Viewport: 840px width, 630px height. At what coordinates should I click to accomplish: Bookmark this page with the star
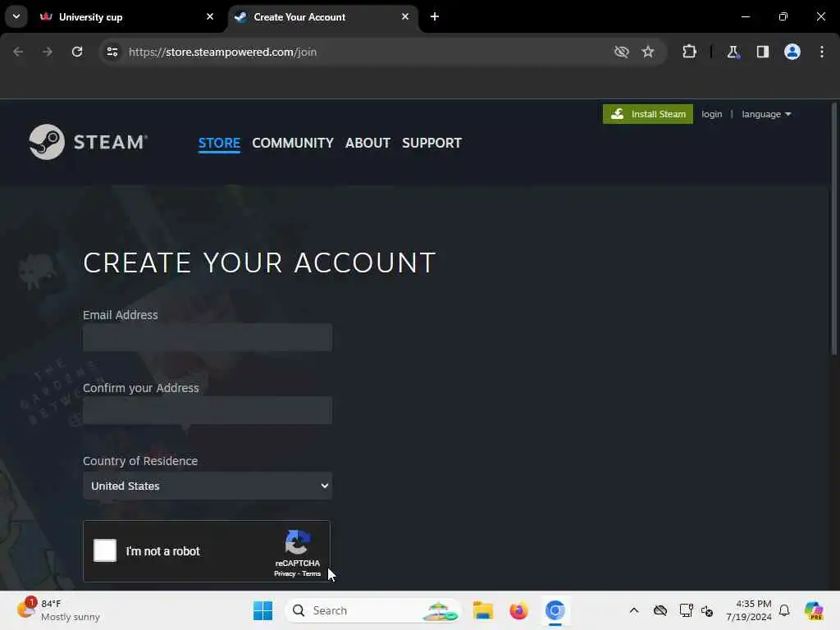pyautogui.click(x=648, y=52)
